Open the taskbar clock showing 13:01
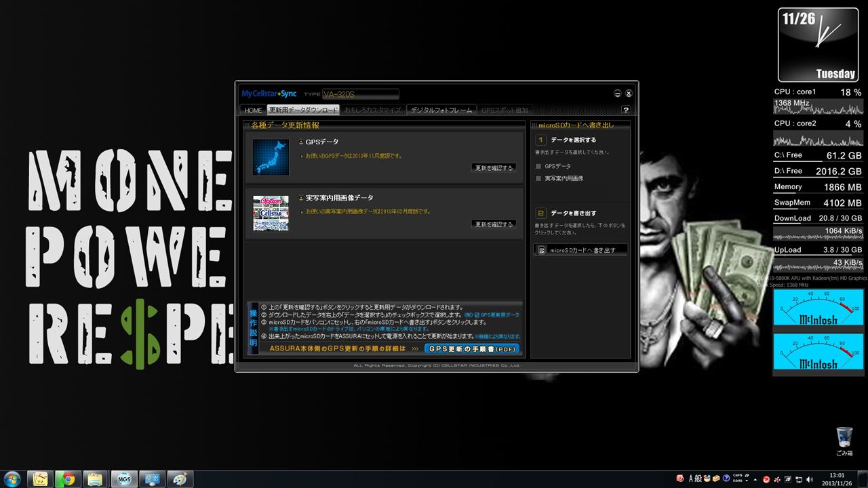 (x=837, y=479)
